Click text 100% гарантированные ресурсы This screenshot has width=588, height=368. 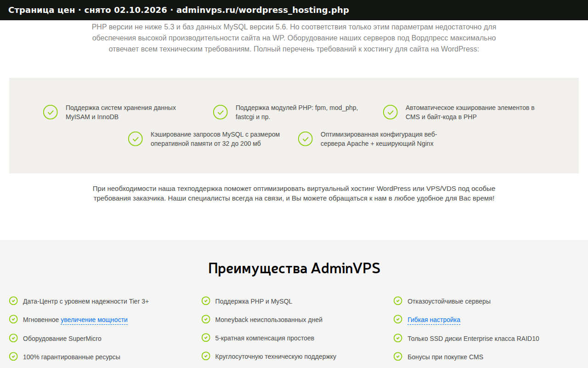tap(72, 357)
